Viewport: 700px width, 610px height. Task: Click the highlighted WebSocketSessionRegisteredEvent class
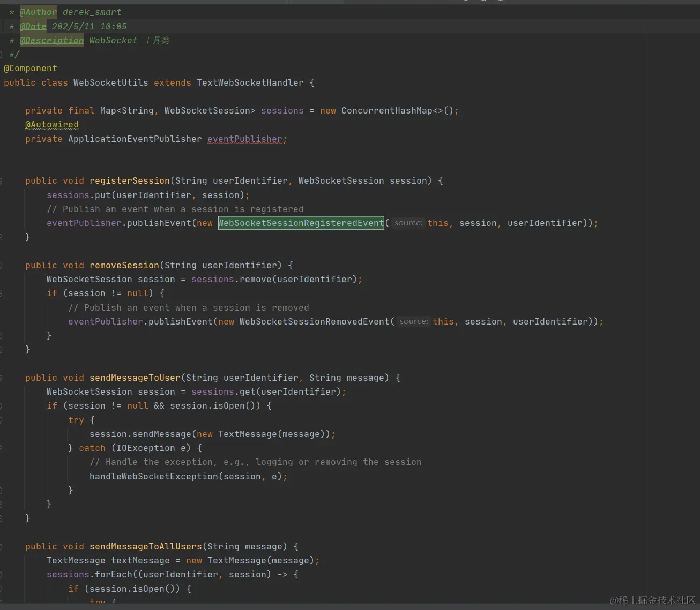click(x=301, y=223)
